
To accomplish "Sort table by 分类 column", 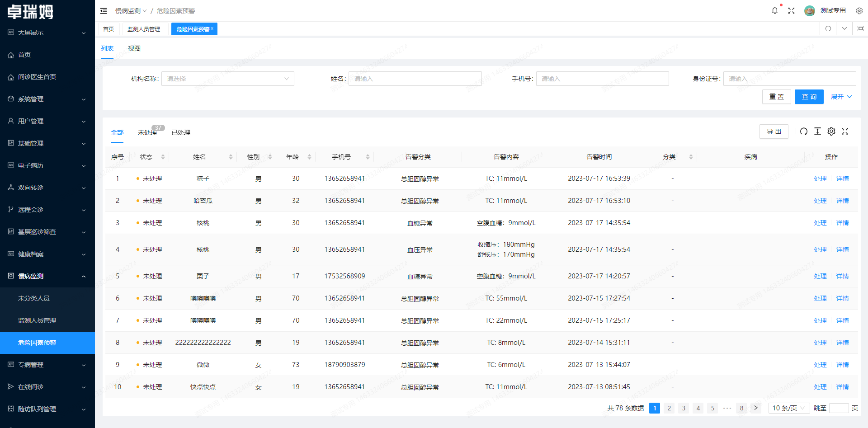I will point(691,157).
